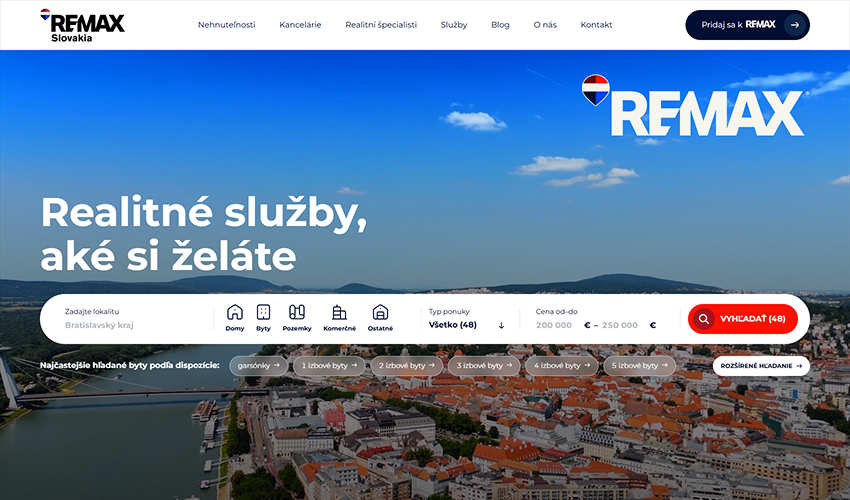This screenshot has width=850, height=500.
Task: Select the 1 izbové byty filter
Action: point(329,366)
